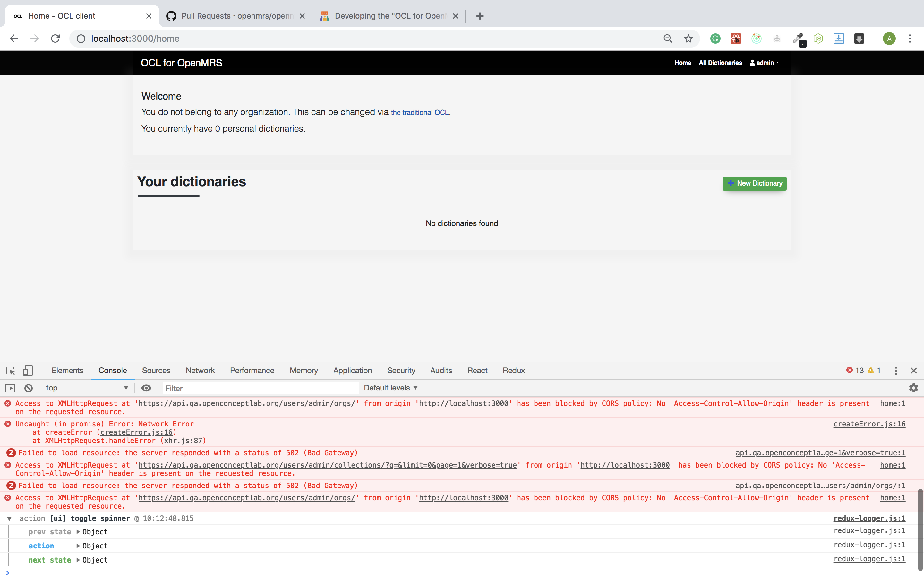Activate the DevTools inspect element icon
Viewport: 924px width, 578px height.
click(x=11, y=371)
